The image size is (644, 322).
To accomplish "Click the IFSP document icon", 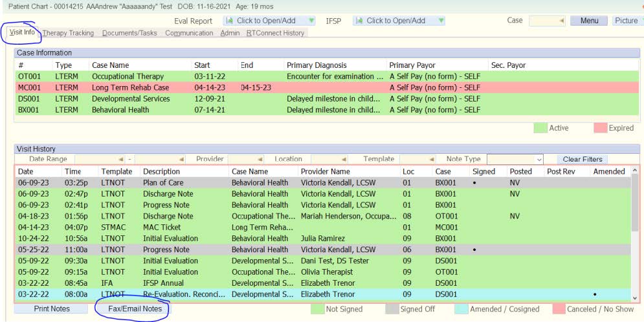I will coord(359,21).
